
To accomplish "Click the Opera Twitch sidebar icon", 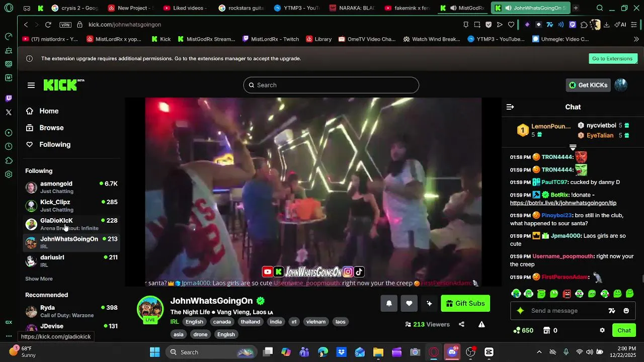I will coord(9,99).
